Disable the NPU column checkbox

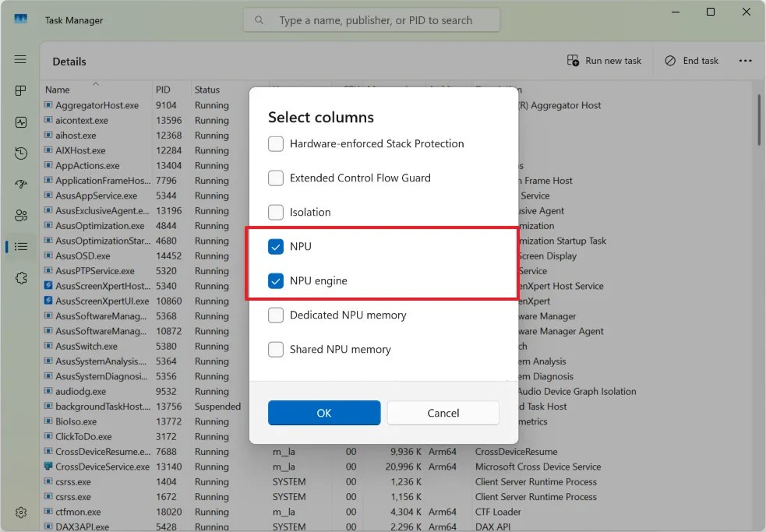pos(276,246)
